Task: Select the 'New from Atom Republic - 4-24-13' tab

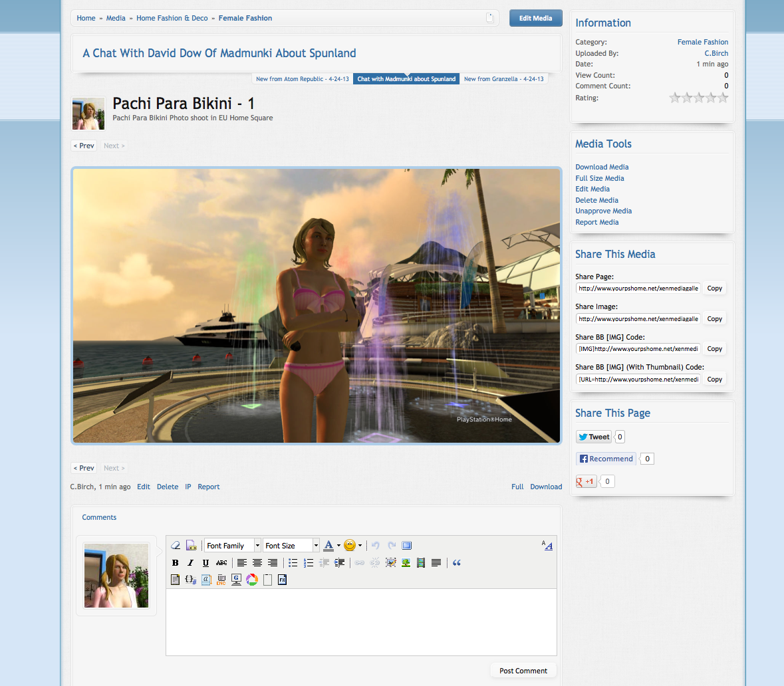Action: (x=303, y=79)
